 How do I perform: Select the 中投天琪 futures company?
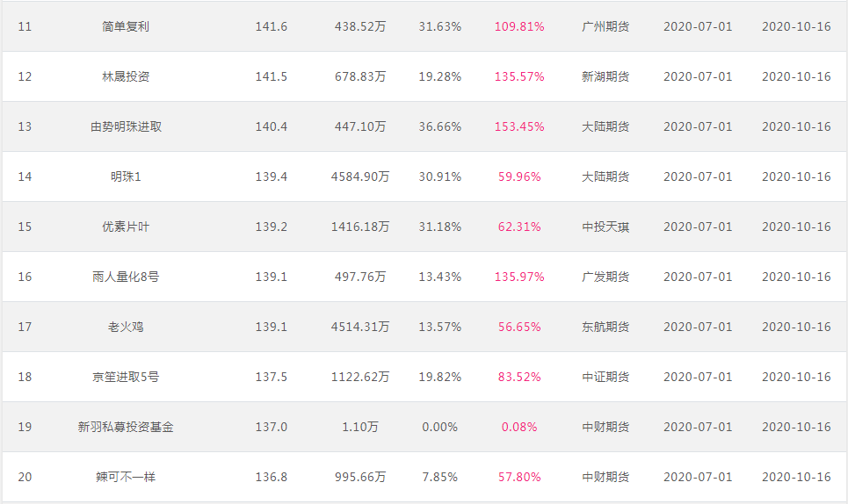click(x=605, y=227)
